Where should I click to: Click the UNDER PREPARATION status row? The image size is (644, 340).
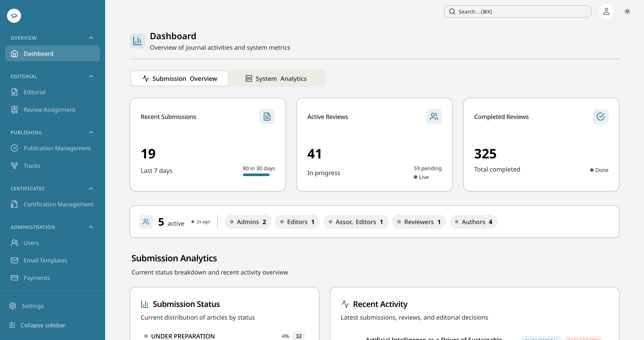[x=224, y=336]
